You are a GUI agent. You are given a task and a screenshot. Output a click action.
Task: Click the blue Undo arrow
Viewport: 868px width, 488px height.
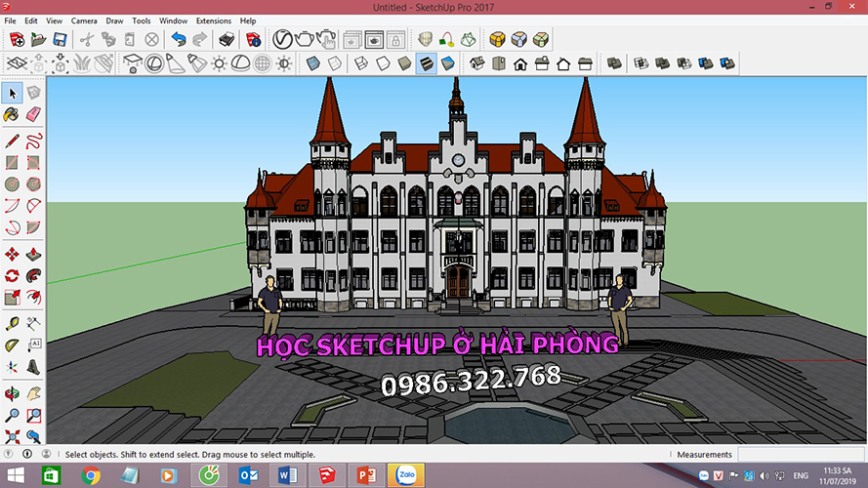pos(179,39)
